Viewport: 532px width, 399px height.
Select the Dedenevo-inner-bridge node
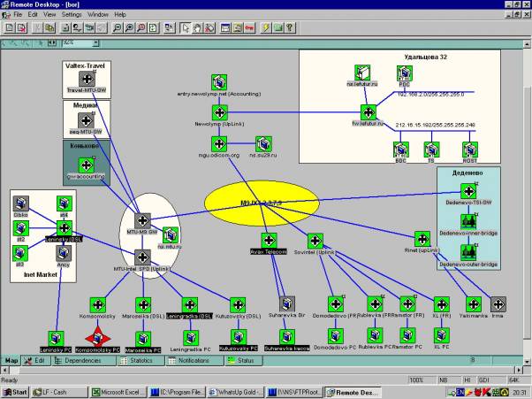(468, 222)
